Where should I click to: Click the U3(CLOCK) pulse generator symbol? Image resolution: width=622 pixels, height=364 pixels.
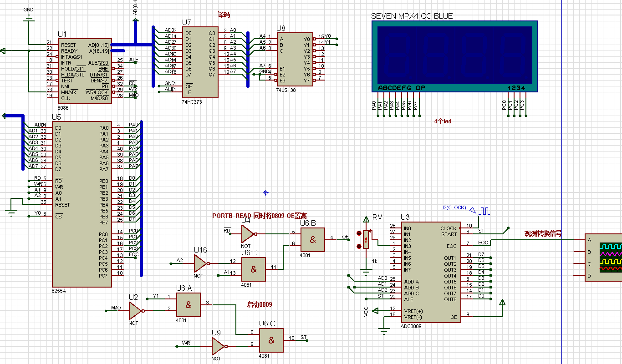[479, 211]
